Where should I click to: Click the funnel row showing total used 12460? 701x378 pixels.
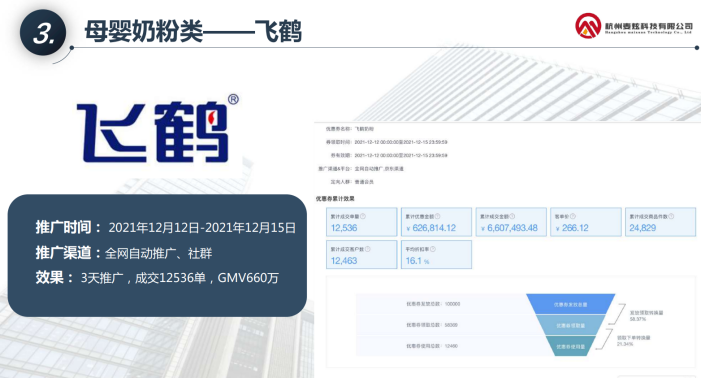point(432,346)
